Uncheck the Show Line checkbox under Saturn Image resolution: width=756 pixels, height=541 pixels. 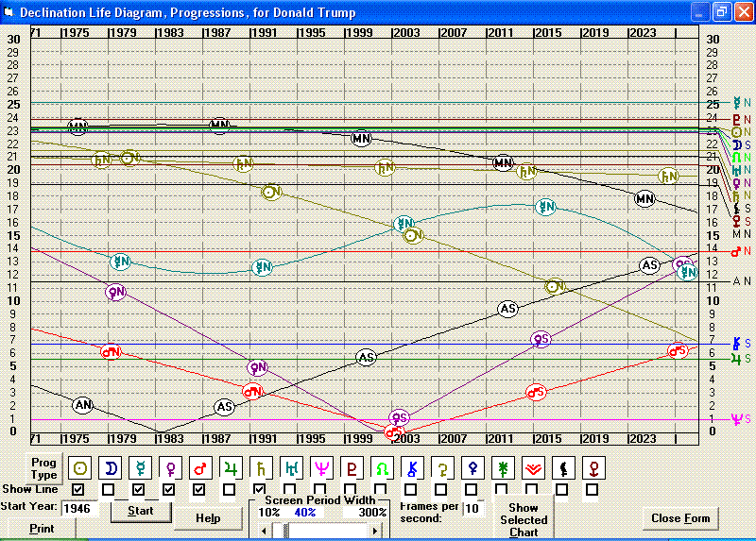click(x=259, y=489)
